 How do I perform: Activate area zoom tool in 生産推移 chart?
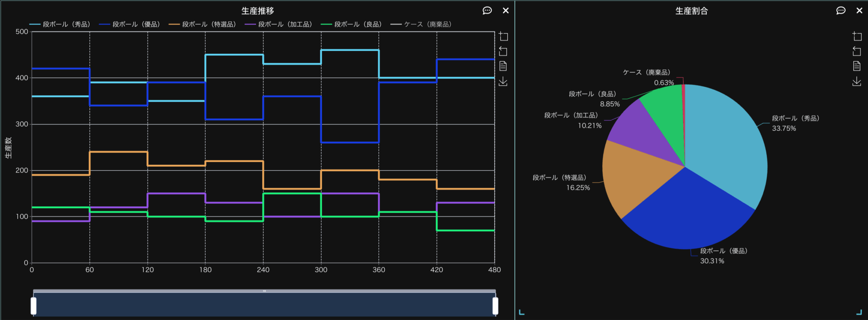[x=503, y=36]
